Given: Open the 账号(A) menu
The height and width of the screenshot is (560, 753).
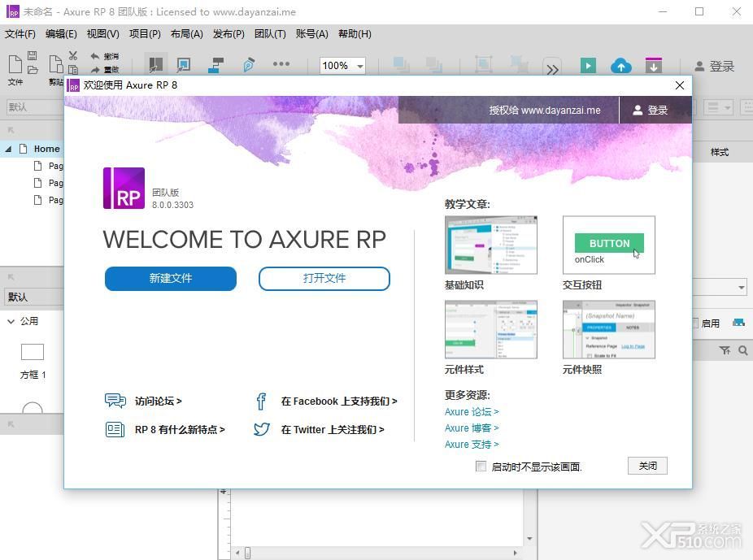Looking at the screenshot, I should click(x=311, y=34).
